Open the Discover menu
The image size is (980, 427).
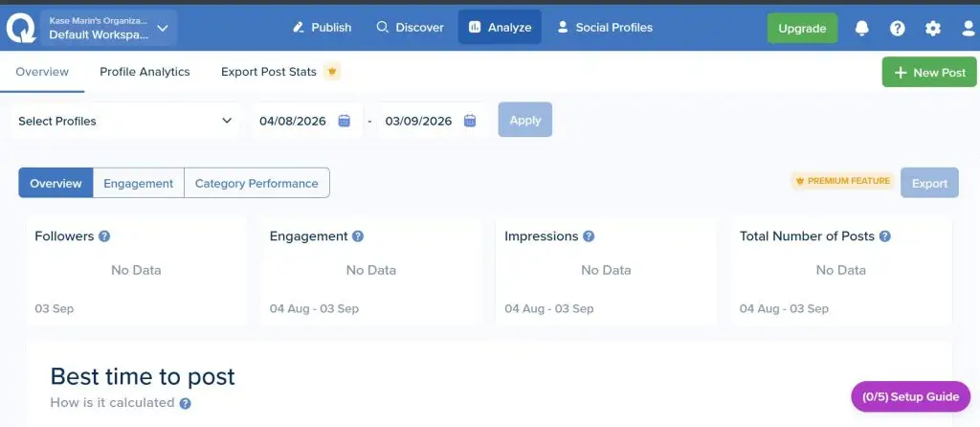click(x=410, y=28)
